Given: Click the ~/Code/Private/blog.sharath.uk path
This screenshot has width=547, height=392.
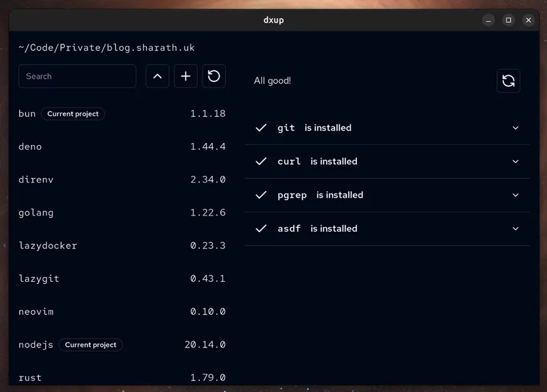Looking at the screenshot, I should 107,48.
